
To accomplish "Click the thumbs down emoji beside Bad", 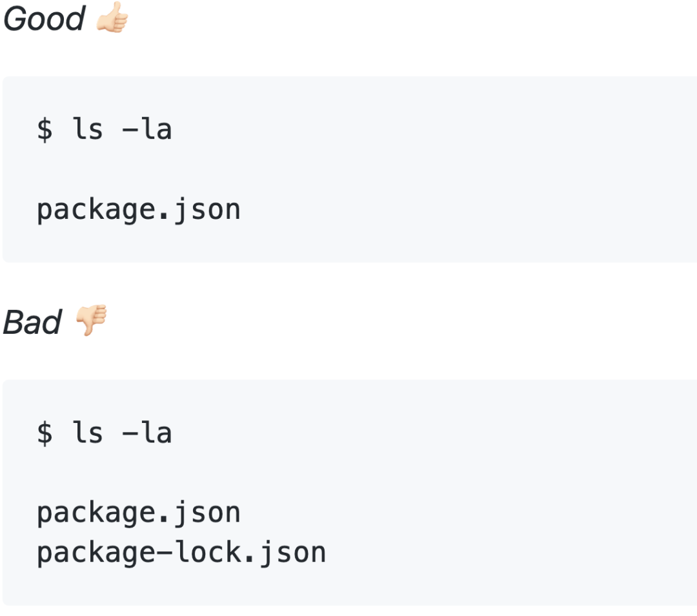I will (x=91, y=320).
